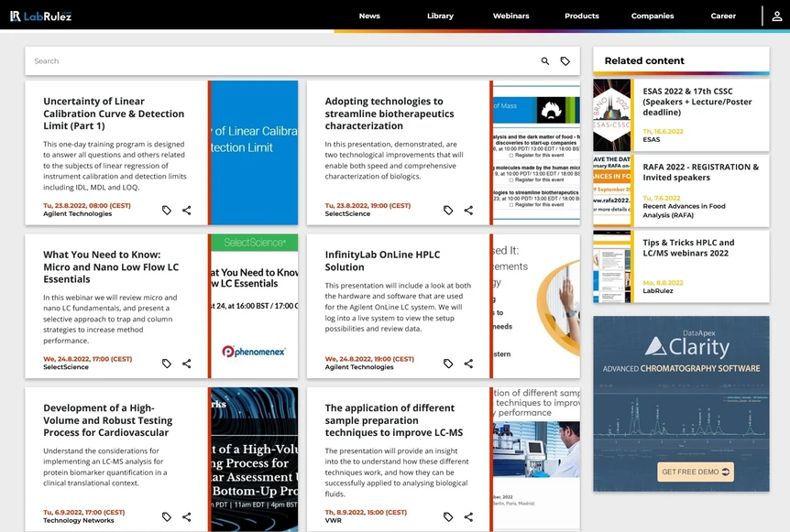Share the Uncertainty of Linear Calibration webinar
Viewport: 790px width, 532px height.
(186, 211)
